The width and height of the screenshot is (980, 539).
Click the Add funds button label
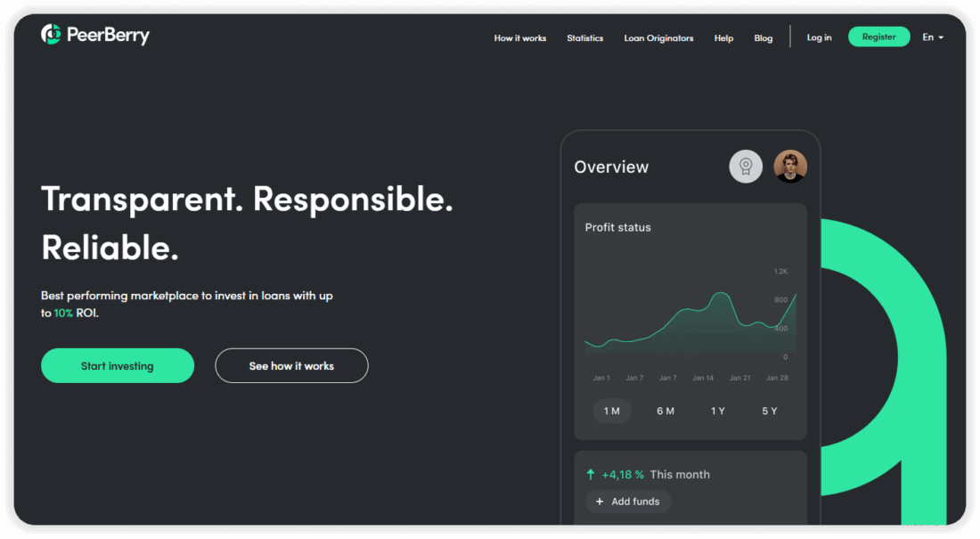pyautogui.click(x=635, y=502)
